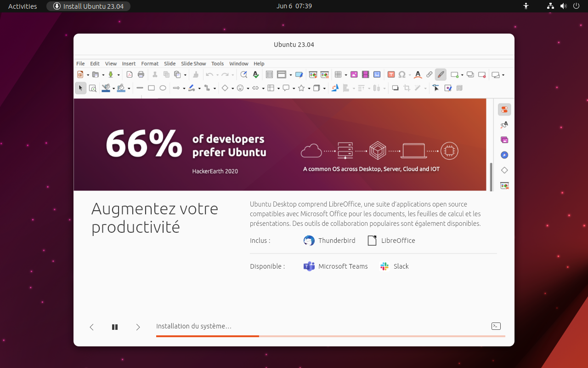This screenshot has height=368, width=588.
Task: Open the Activities overview
Action: (x=23, y=6)
